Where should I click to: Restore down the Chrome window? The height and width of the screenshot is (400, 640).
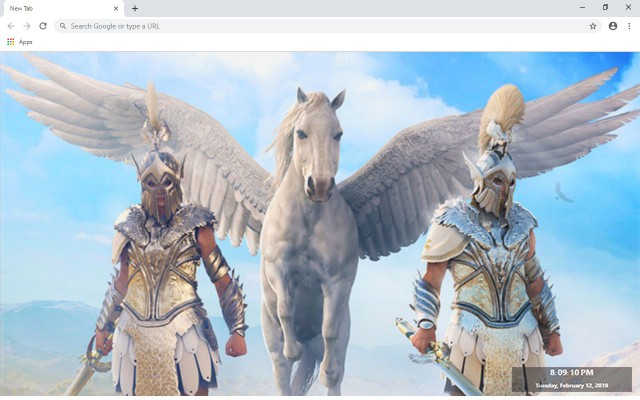coord(605,7)
